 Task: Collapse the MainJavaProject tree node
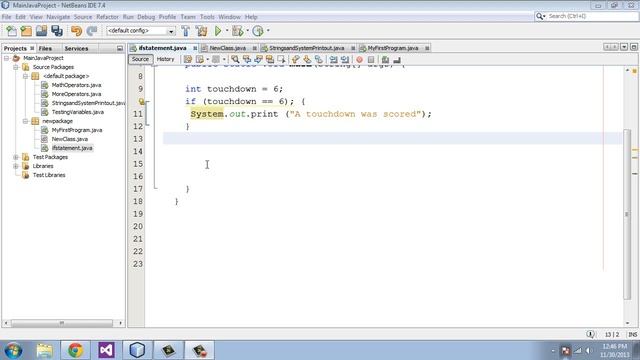(x=7, y=58)
